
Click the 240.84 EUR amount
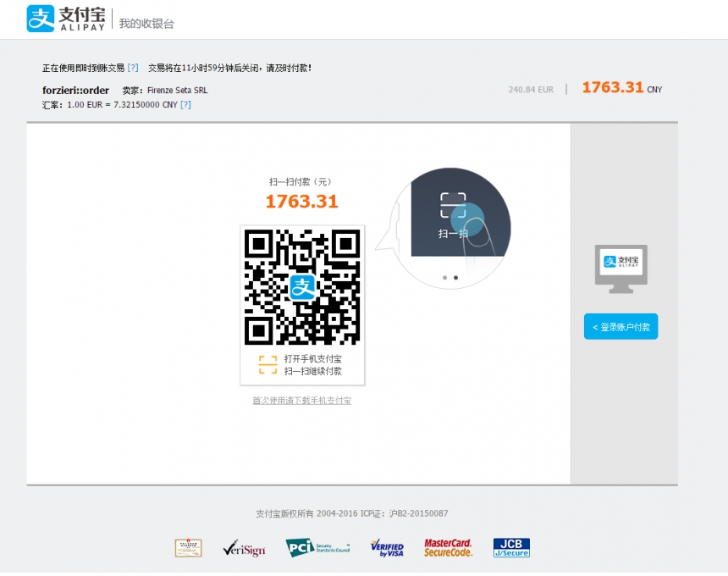[531, 90]
